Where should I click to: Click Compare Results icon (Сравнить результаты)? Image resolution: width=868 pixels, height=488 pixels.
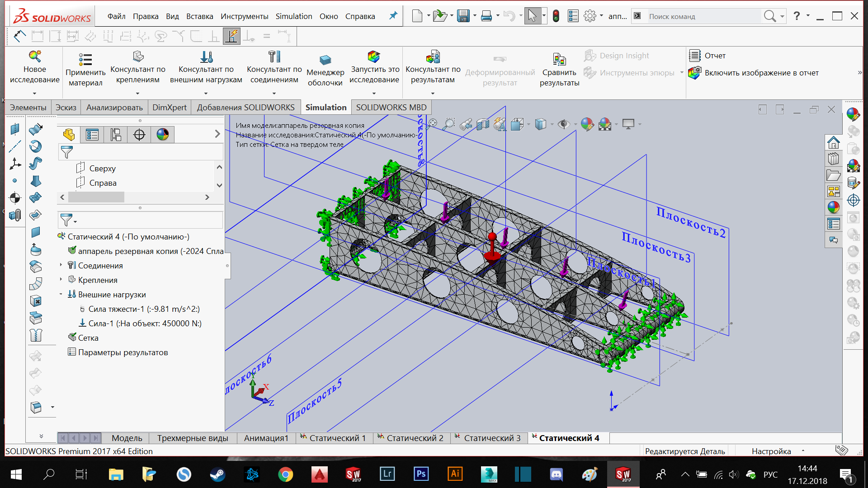click(559, 60)
